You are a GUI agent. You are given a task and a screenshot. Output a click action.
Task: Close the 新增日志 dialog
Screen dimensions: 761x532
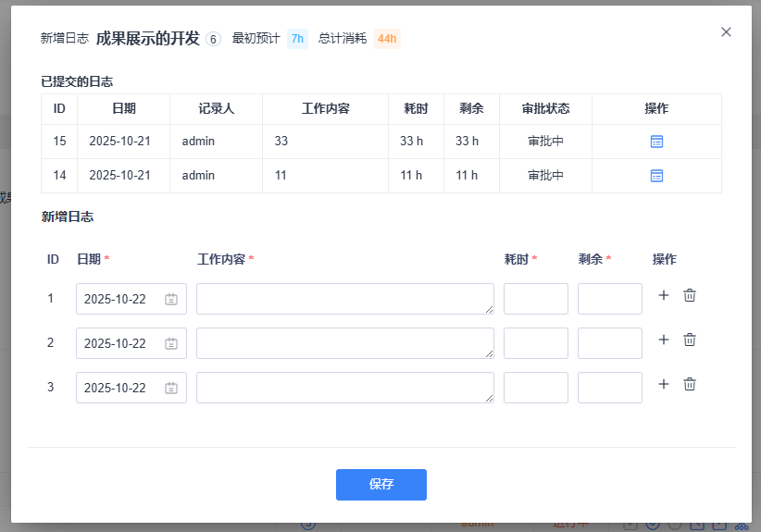pyautogui.click(x=726, y=32)
